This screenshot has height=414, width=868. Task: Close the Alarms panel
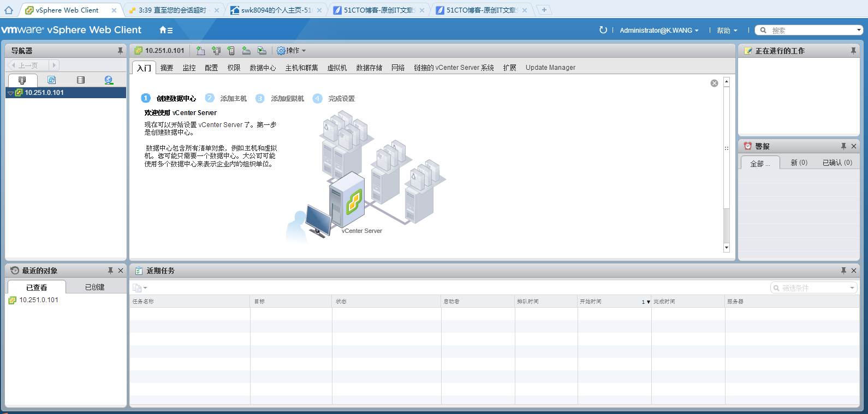tap(854, 146)
